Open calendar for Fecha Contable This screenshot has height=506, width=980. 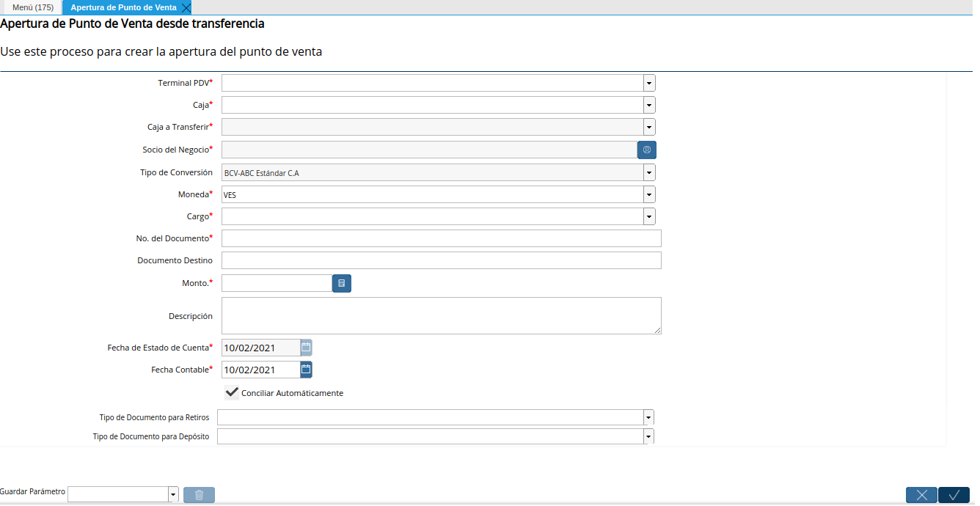coord(306,370)
